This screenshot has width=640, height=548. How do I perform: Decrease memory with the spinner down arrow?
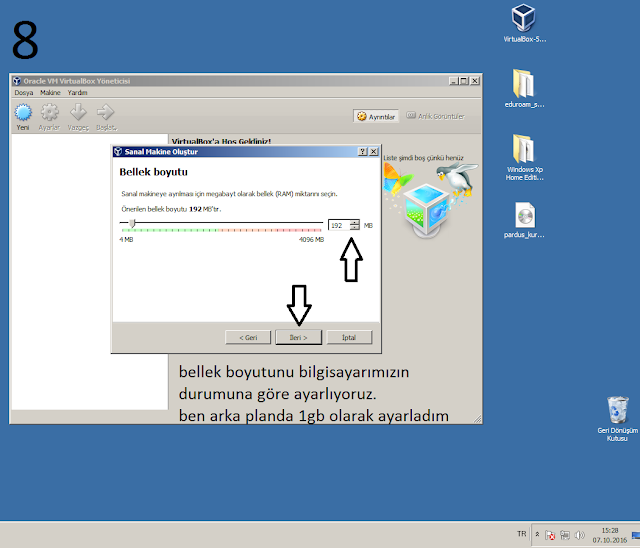pyautogui.click(x=355, y=227)
